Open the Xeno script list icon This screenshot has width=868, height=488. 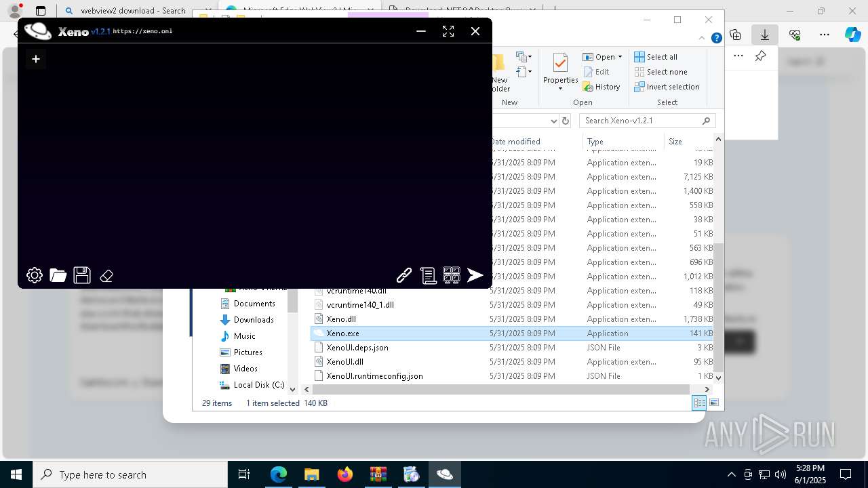tap(428, 274)
